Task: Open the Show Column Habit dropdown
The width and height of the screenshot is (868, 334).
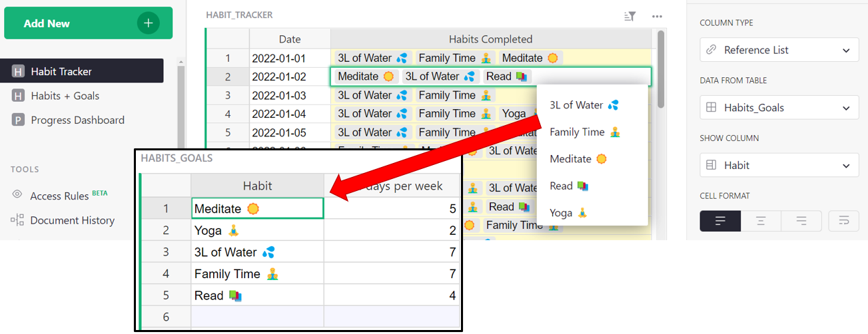Action: [x=779, y=166]
